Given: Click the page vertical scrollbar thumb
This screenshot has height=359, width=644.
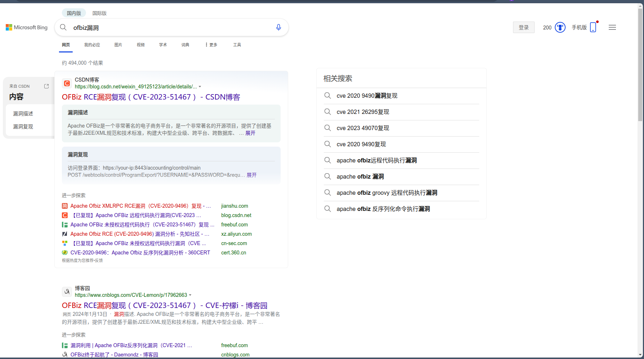Looking at the screenshot, I should tap(640, 65).
